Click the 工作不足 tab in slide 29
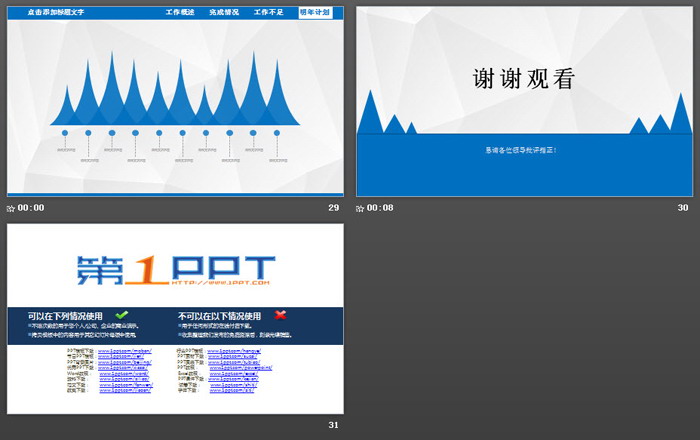Viewport: 700px width, 440px height. tap(268, 12)
